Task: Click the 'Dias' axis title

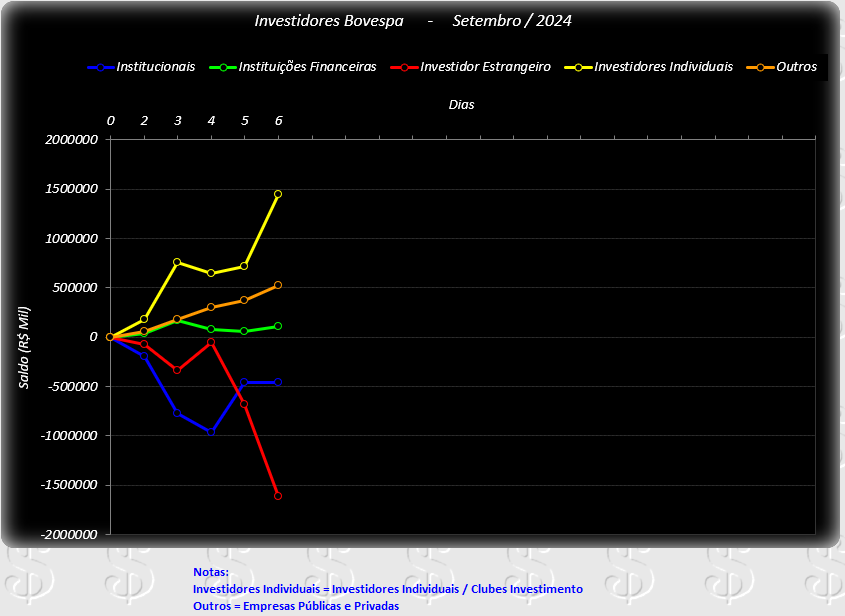Action: (461, 105)
